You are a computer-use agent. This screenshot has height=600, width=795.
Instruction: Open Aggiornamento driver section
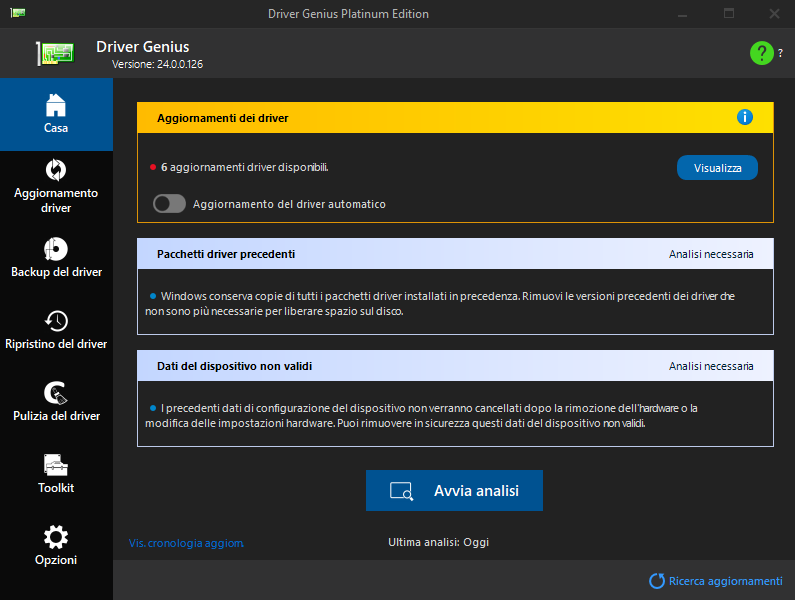click(x=56, y=186)
